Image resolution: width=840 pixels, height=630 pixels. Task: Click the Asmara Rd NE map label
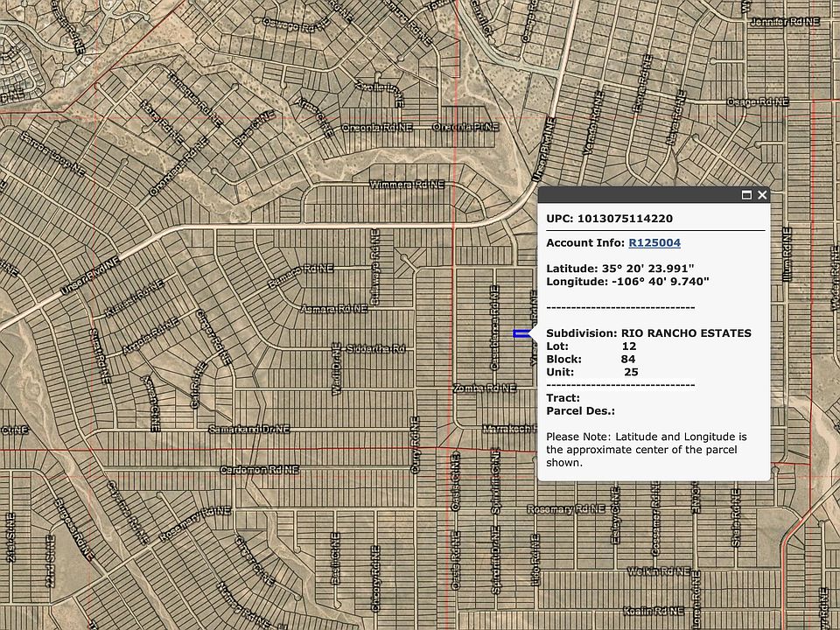333,309
